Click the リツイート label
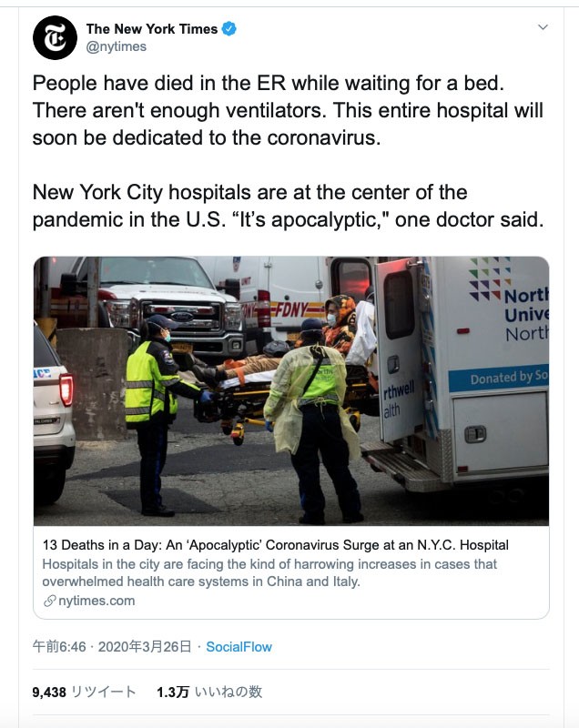This screenshot has height=728, width=579. tap(104, 692)
